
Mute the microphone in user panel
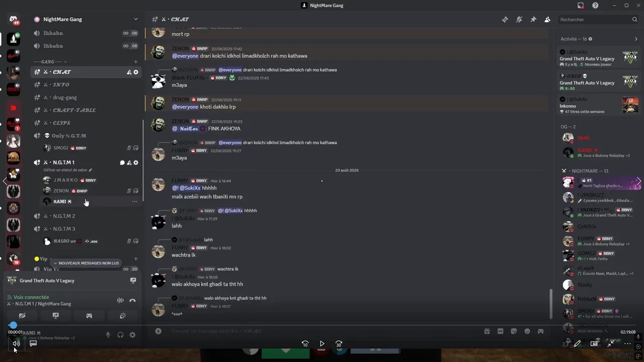coord(108,335)
